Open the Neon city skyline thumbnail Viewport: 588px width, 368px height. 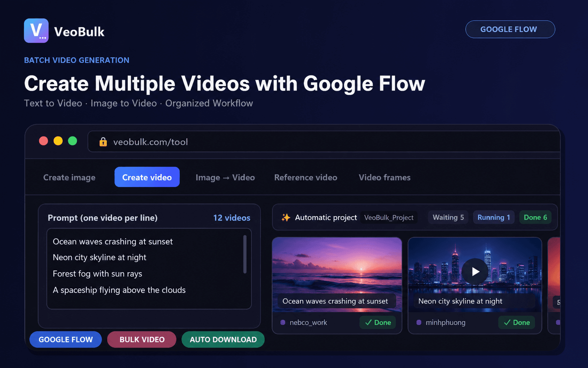[475, 275]
